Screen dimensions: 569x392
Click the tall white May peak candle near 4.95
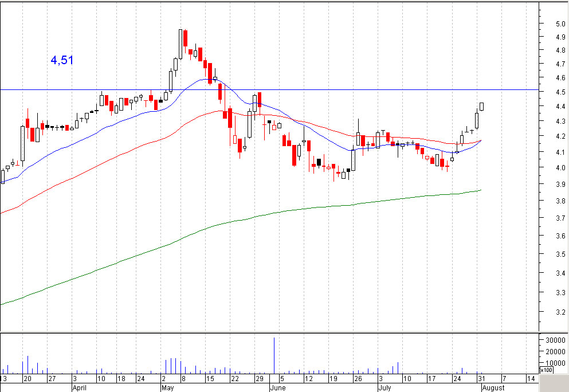(x=180, y=44)
